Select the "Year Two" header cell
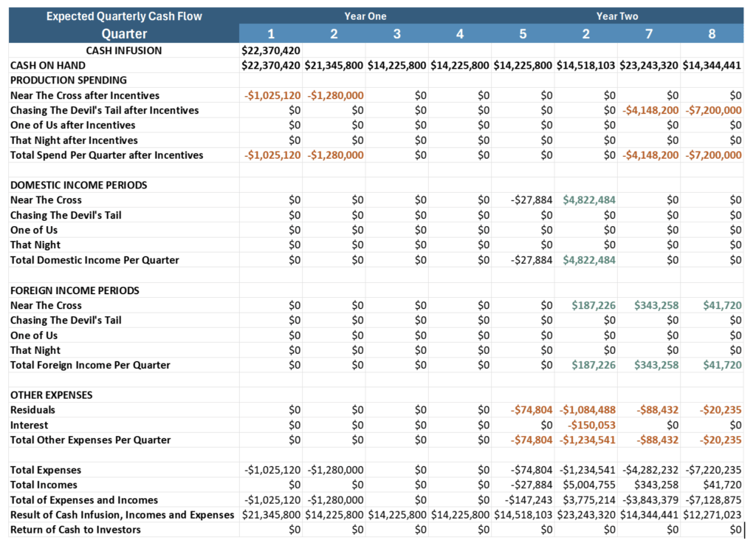 pos(617,16)
